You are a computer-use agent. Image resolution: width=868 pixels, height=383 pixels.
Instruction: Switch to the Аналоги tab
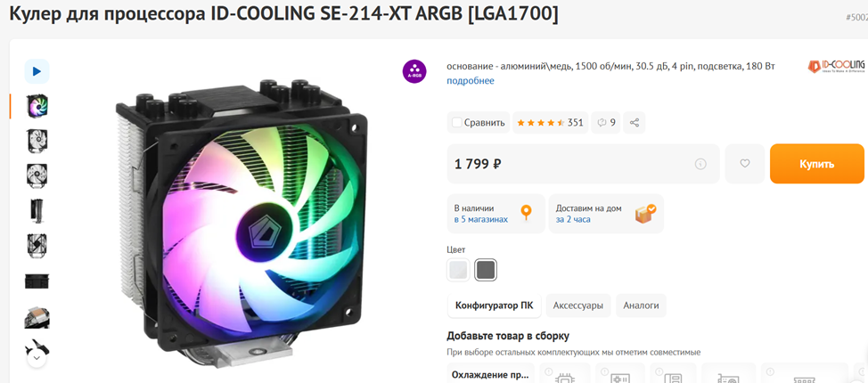[641, 306]
